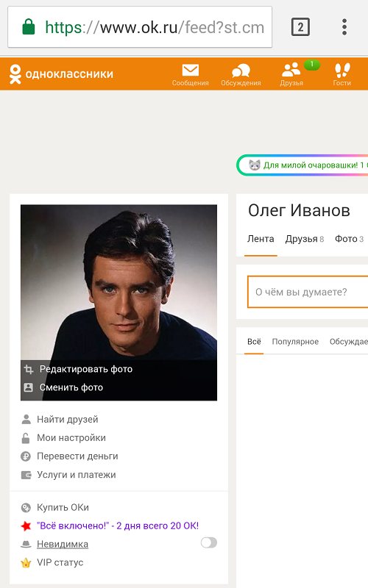Click the Сменить фото link
This screenshot has height=588, width=368.
pos(71,387)
